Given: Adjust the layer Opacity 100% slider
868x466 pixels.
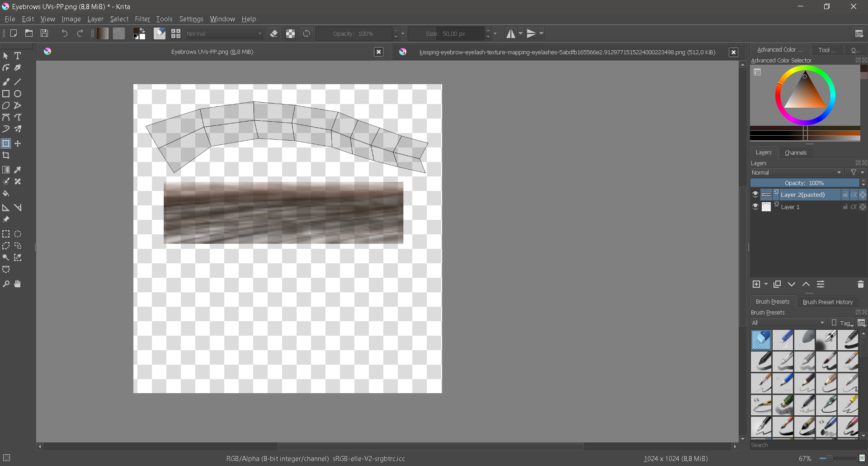Looking at the screenshot, I should pyautogui.click(x=805, y=183).
